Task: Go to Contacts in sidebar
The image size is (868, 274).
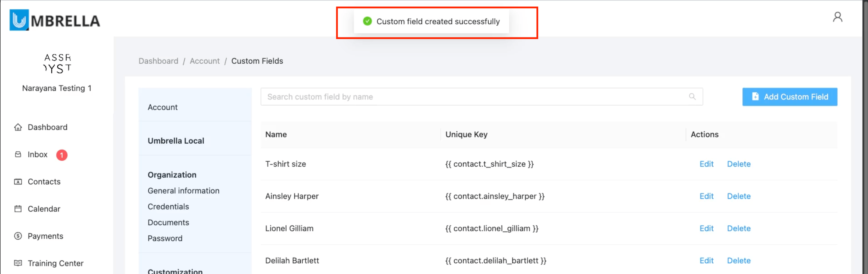Action: 44,182
